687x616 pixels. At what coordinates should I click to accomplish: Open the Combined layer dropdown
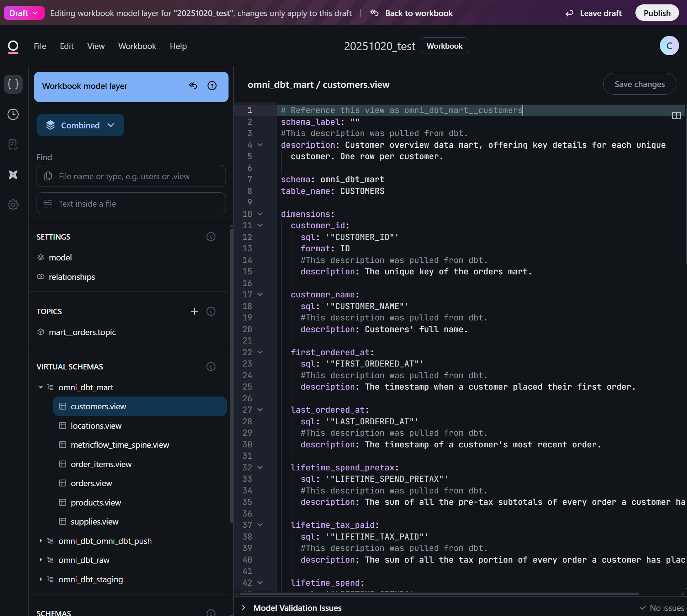pos(80,125)
